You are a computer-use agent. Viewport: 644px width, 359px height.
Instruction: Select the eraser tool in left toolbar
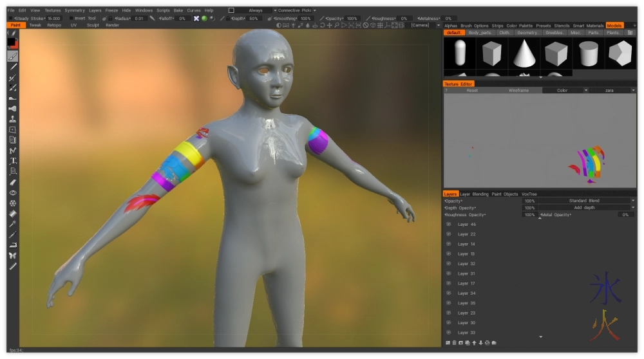[12, 182]
